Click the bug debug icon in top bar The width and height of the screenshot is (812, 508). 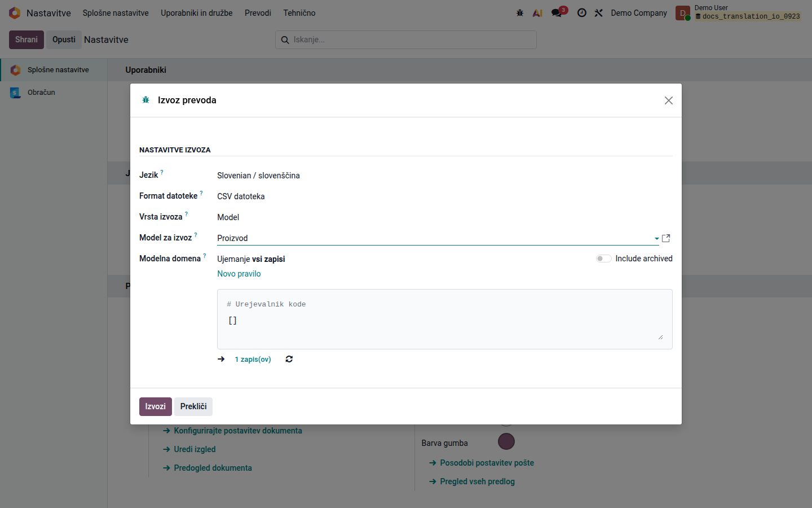[x=520, y=13]
